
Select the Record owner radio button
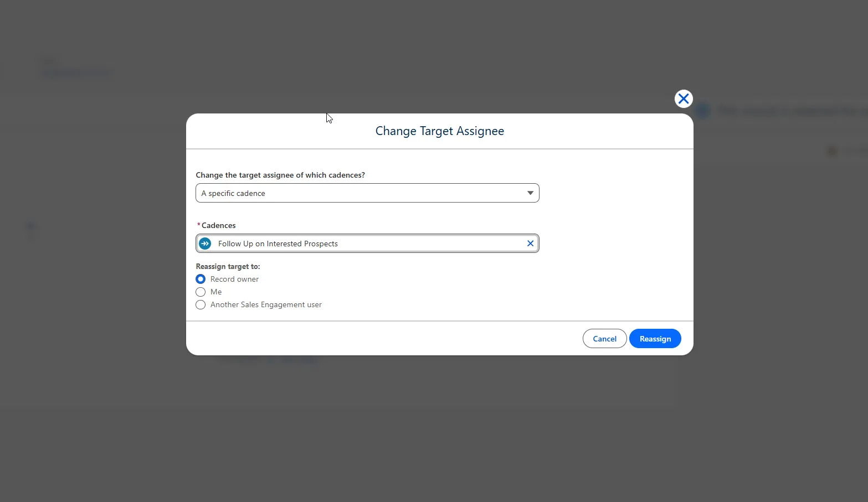tap(201, 279)
